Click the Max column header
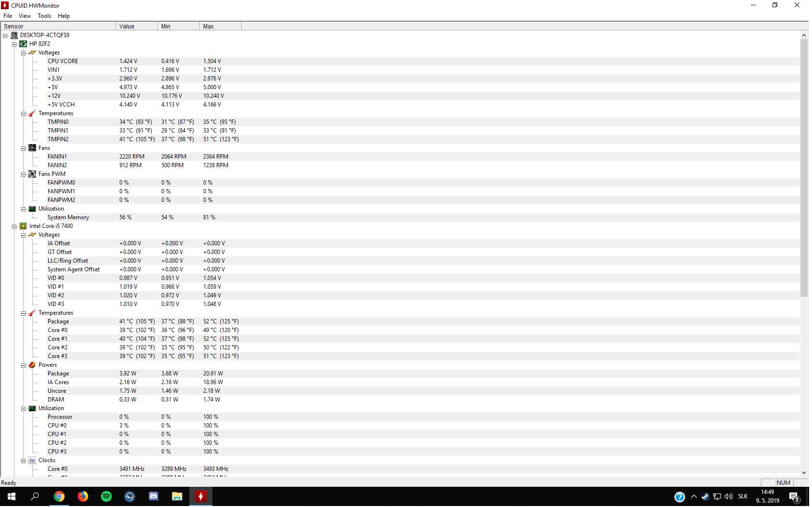The image size is (812, 507). (x=221, y=27)
